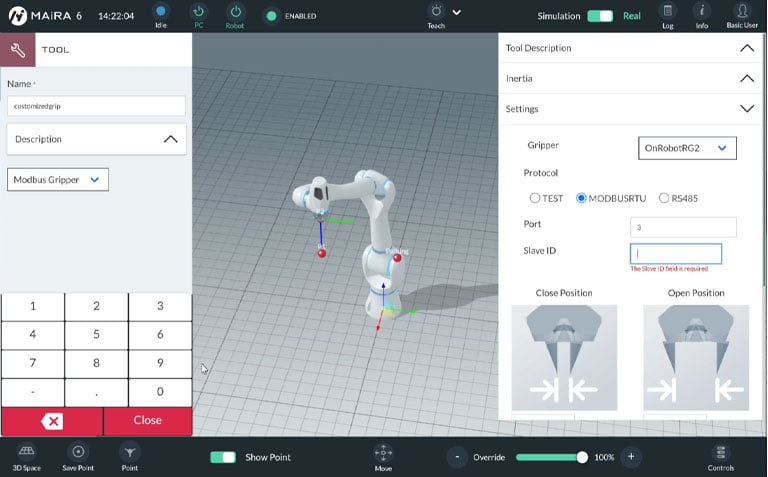The height and width of the screenshot is (477, 768).
Task: Click the Robot power icon
Action: (234, 12)
